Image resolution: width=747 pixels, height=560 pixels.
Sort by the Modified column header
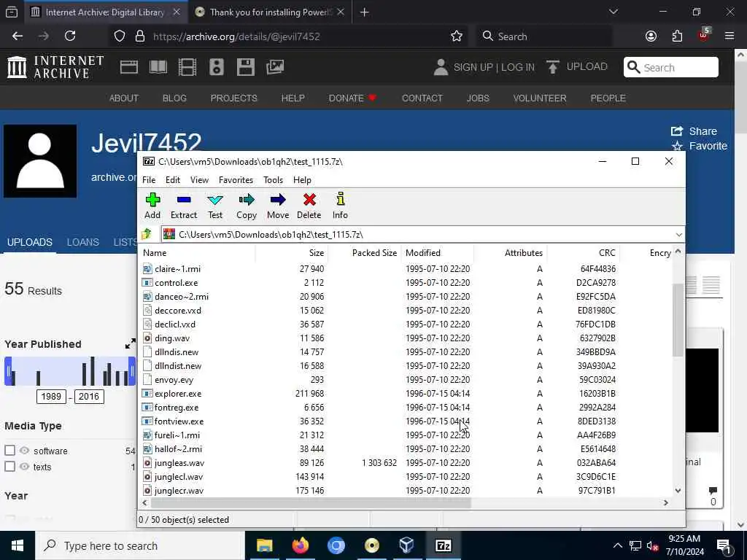click(x=438, y=253)
